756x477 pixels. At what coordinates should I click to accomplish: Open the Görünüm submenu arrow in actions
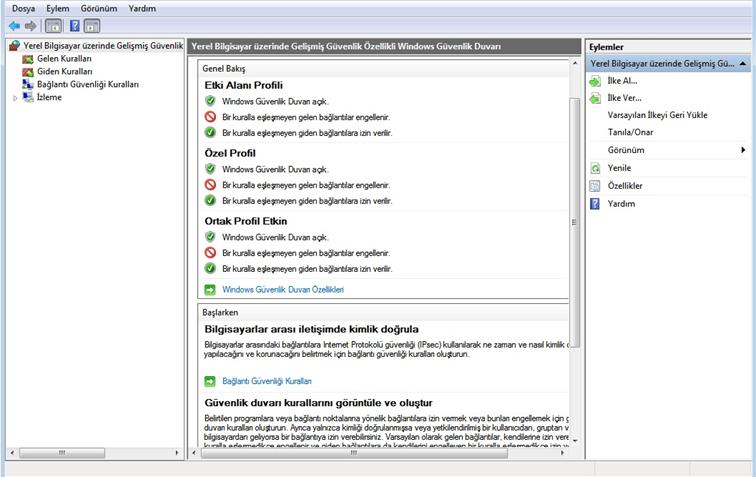pyautogui.click(x=743, y=150)
